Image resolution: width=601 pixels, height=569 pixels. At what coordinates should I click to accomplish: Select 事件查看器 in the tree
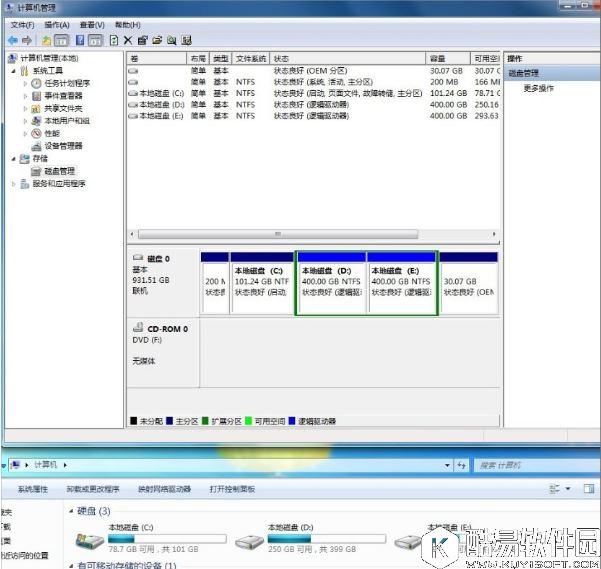click(x=63, y=96)
